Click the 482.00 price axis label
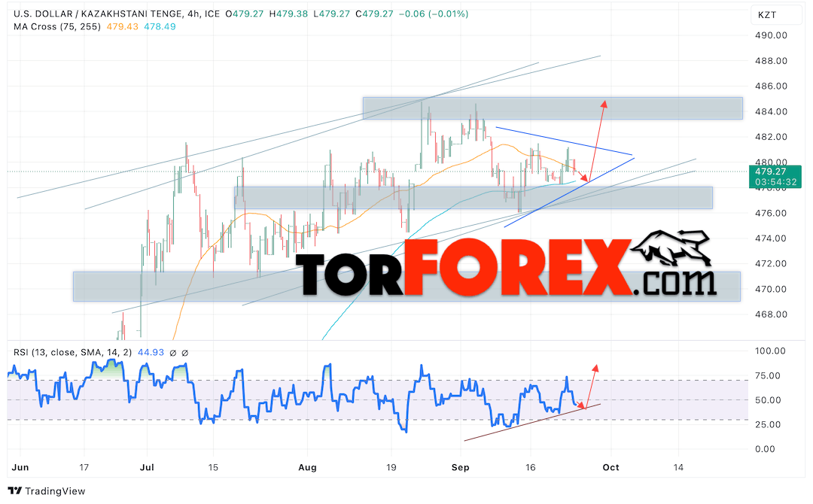This screenshot has height=504, width=813. 771,137
